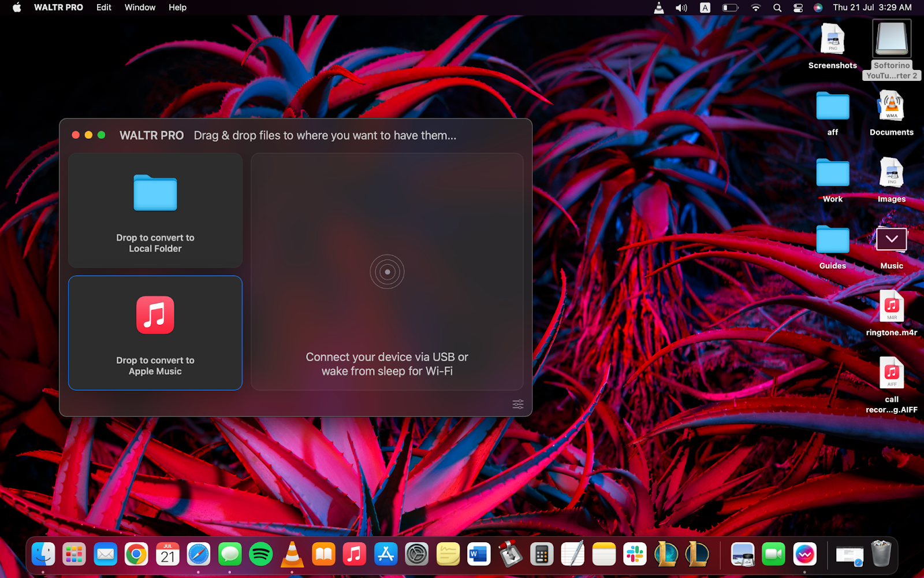This screenshot has width=924, height=578.
Task: Launch Slack from the Dock
Action: coord(635,555)
